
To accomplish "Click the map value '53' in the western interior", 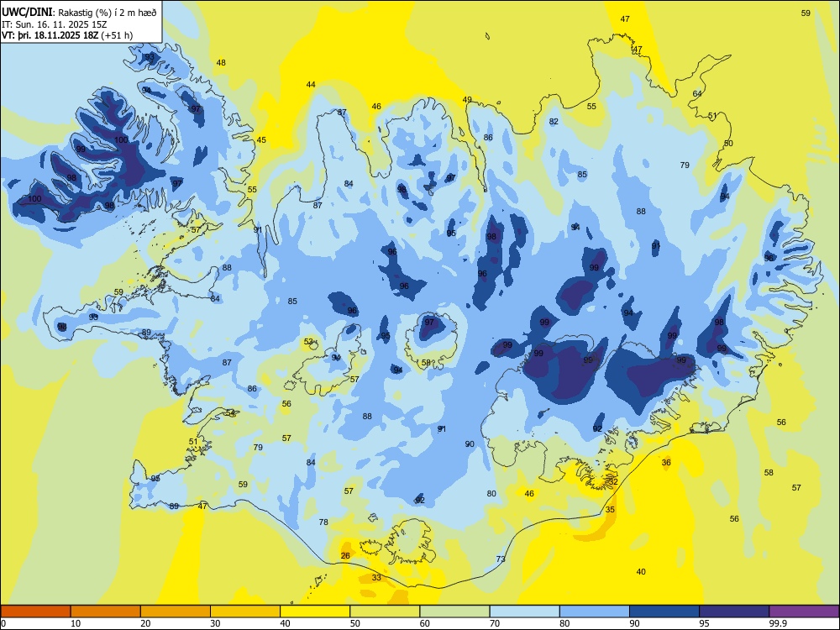I will 308,341.
